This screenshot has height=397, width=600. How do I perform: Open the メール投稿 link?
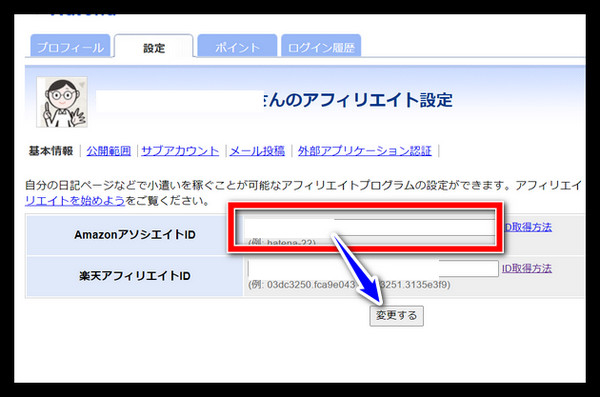click(x=257, y=151)
